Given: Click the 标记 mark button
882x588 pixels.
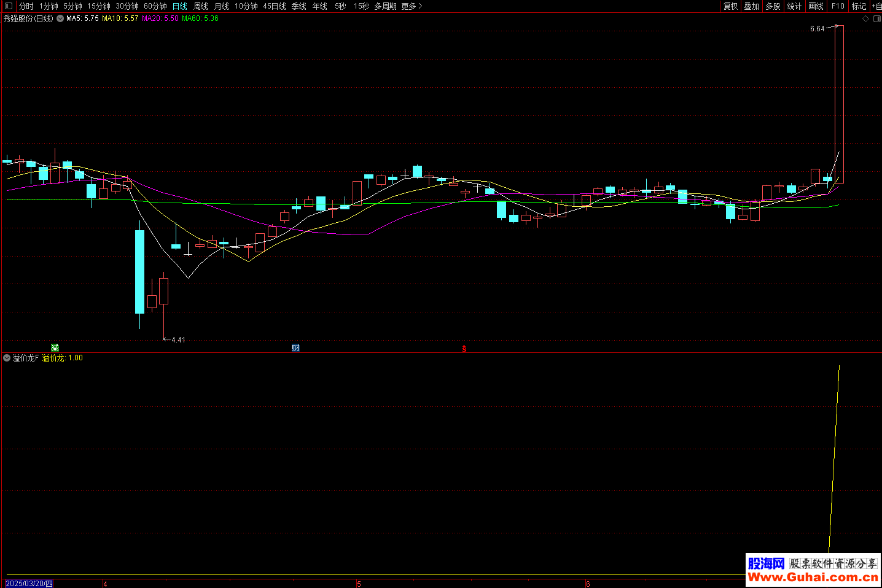Looking at the screenshot, I should [x=859, y=6].
